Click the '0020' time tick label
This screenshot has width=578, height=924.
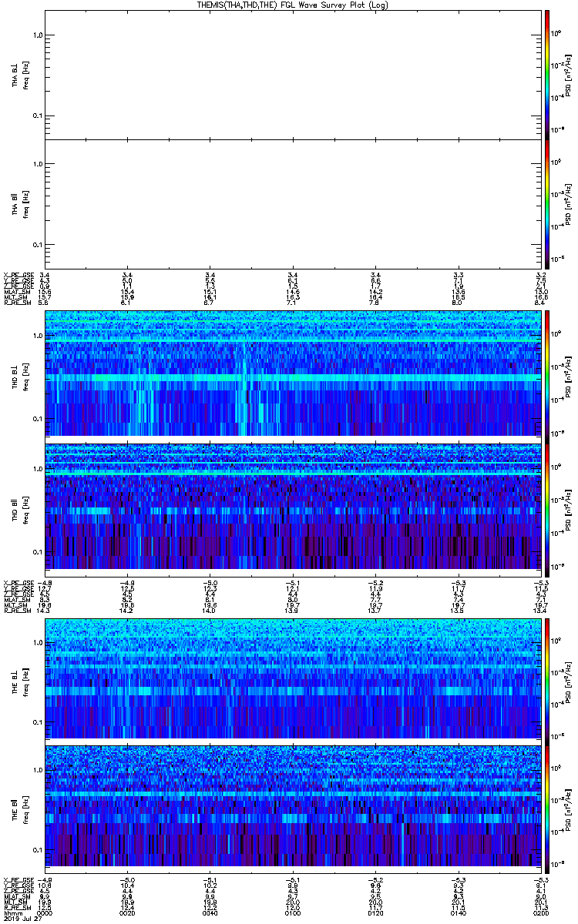[128, 912]
